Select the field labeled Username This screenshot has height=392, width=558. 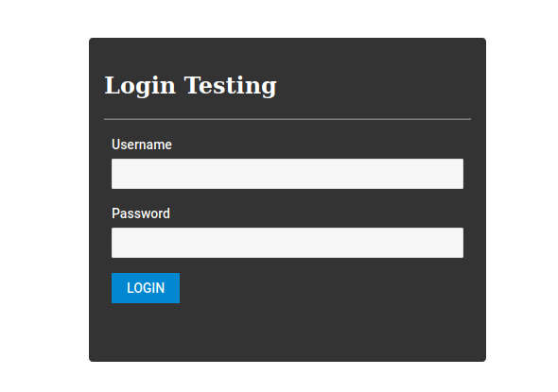[x=288, y=174]
